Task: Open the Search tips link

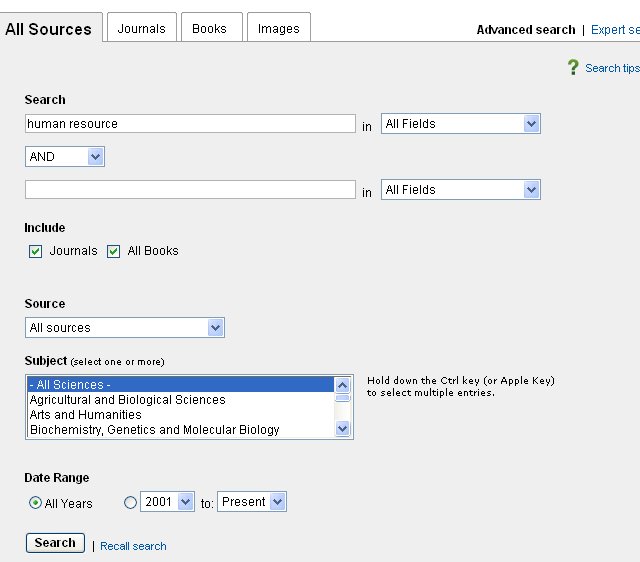Action: pyautogui.click(x=611, y=68)
